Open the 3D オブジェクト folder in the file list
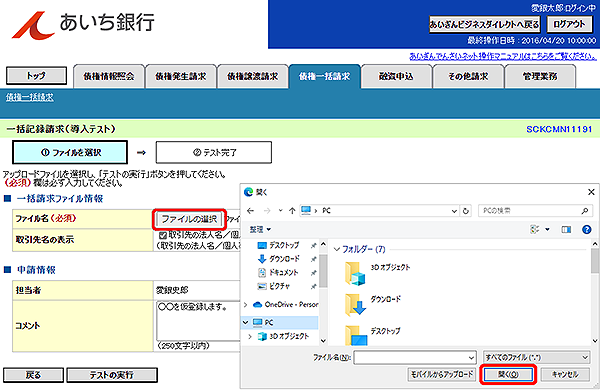 377,273
